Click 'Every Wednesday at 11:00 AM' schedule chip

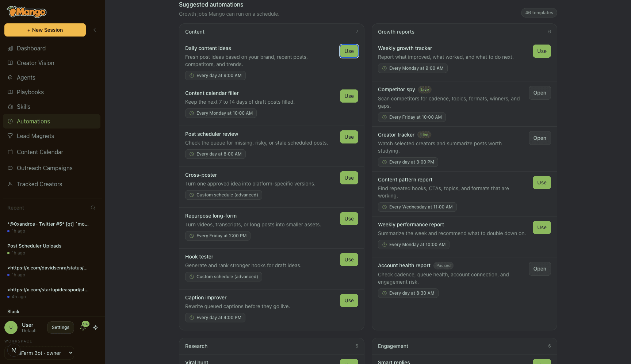[x=417, y=207]
